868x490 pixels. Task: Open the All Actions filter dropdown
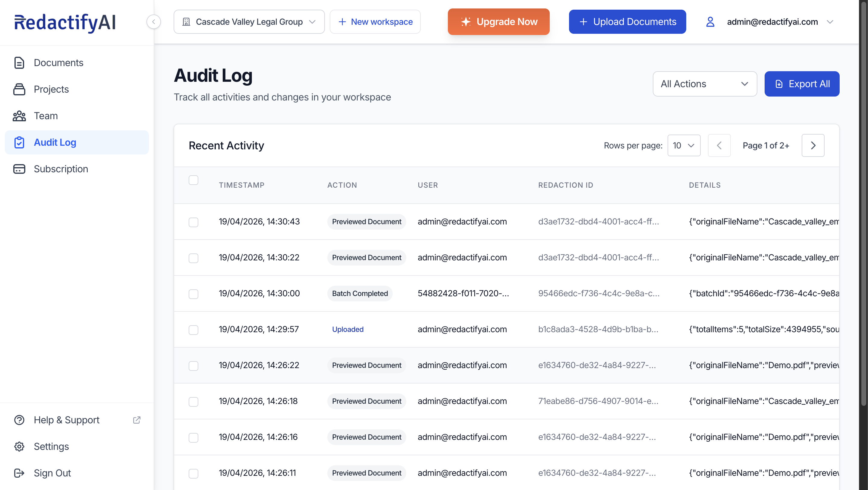coord(705,84)
